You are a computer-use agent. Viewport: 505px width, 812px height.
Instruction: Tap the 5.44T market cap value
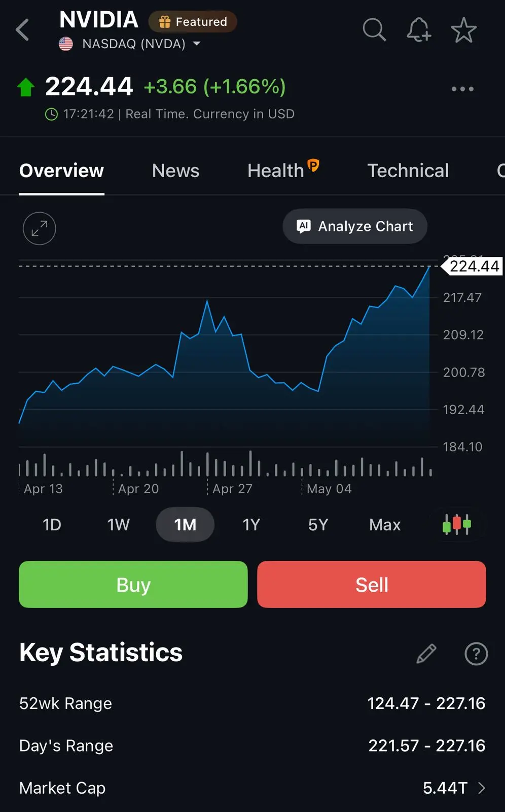[x=445, y=788]
